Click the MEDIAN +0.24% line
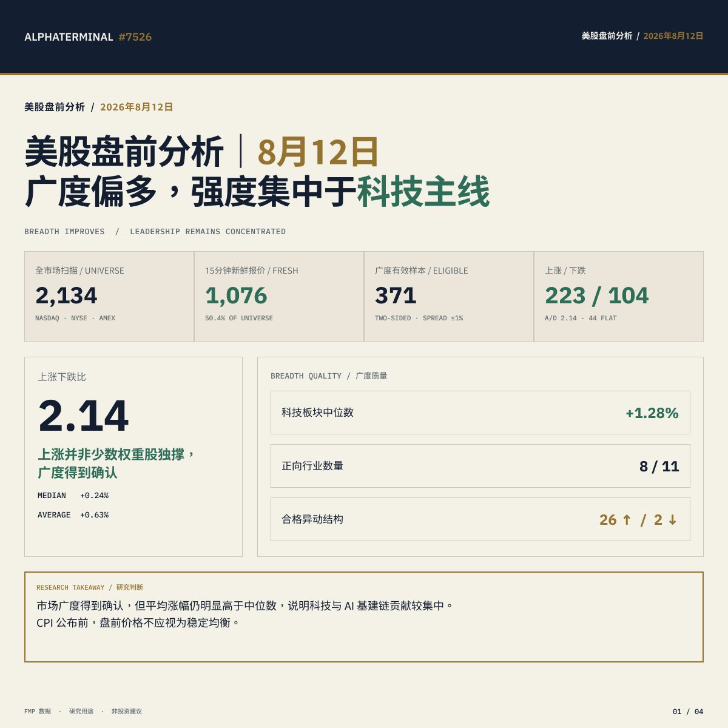Image resolution: width=728 pixels, height=728 pixels. [x=73, y=496]
